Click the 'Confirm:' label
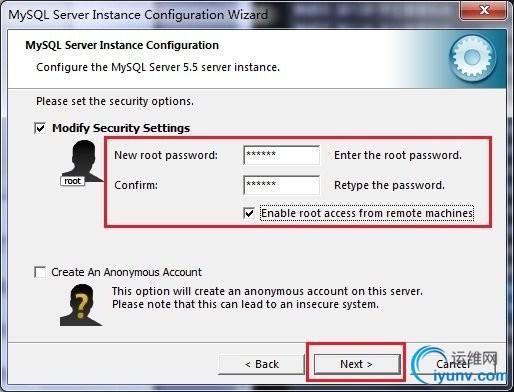The width and height of the screenshot is (514, 392). pos(136,185)
